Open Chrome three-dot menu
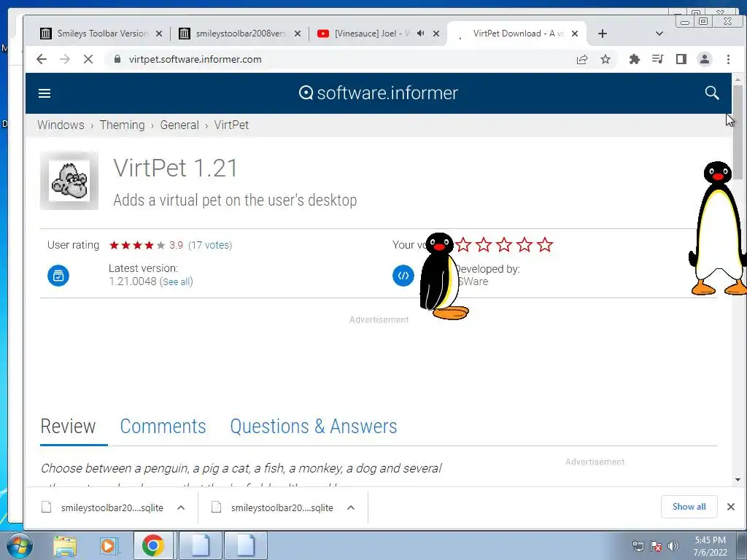The height and width of the screenshot is (560, 747). pos(728,59)
